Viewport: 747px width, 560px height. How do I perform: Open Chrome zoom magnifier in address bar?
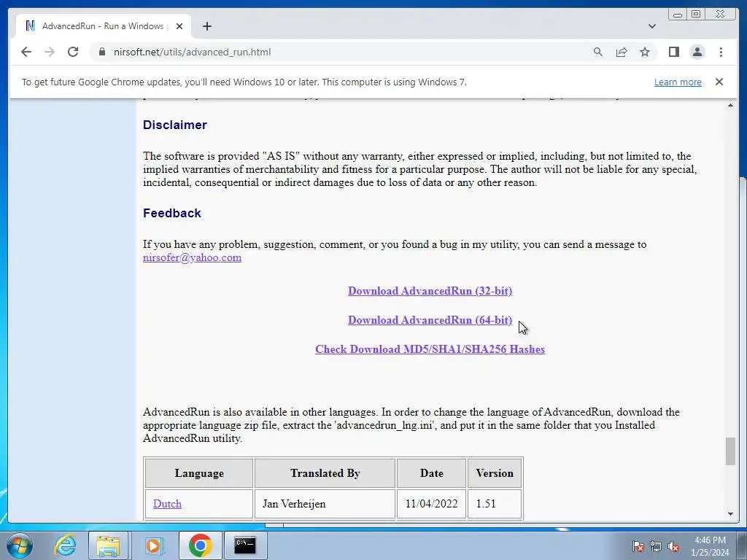[598, 52]
